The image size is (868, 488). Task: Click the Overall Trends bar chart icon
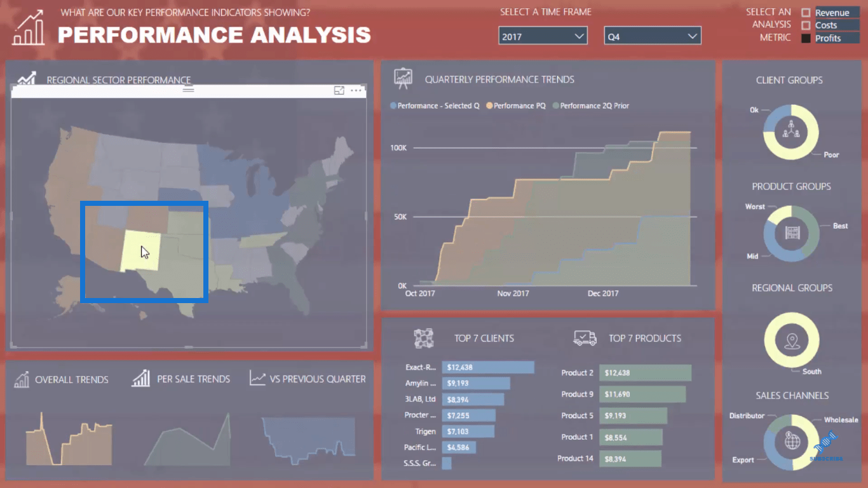22,379
